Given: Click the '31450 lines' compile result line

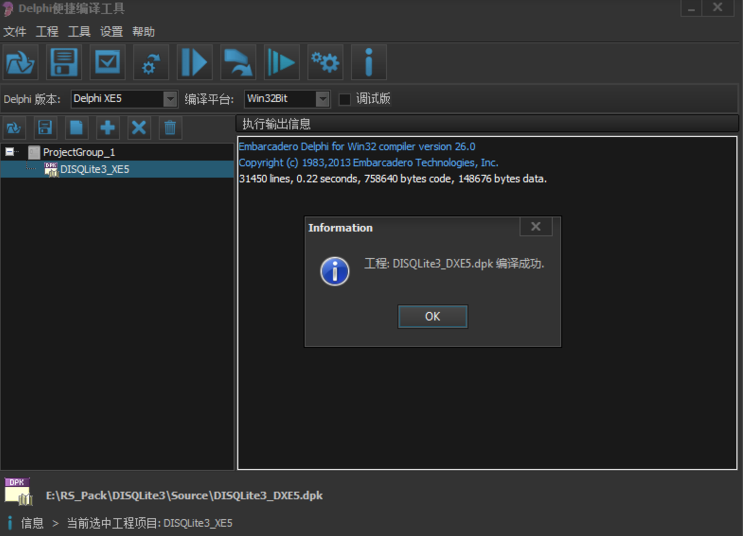Looking at the screenshot, I should (393, 179).
